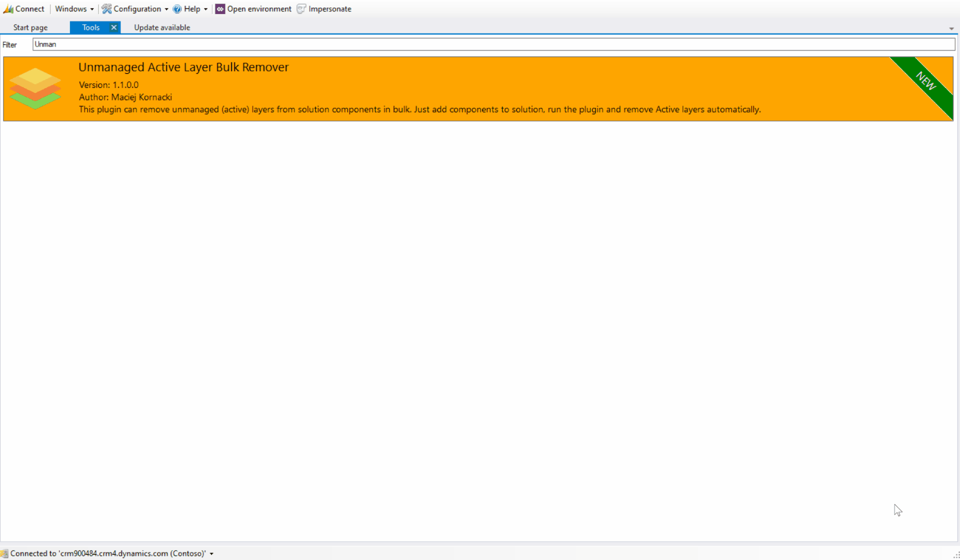This screenshot has width=960, height=560.
Task: Switch to the Start page tab
Action: coord(30,27)
